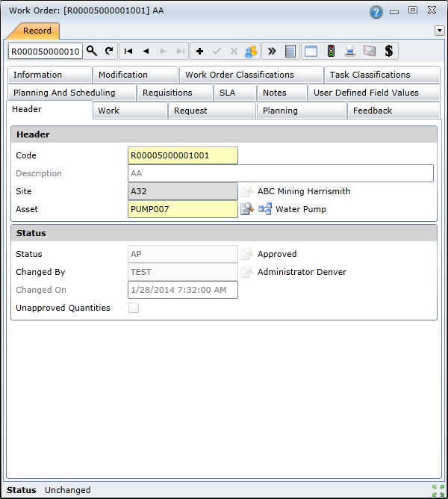
Task: Open the Work Order Classifications tab
Action: pyautogui.click(x=240, y=75)
